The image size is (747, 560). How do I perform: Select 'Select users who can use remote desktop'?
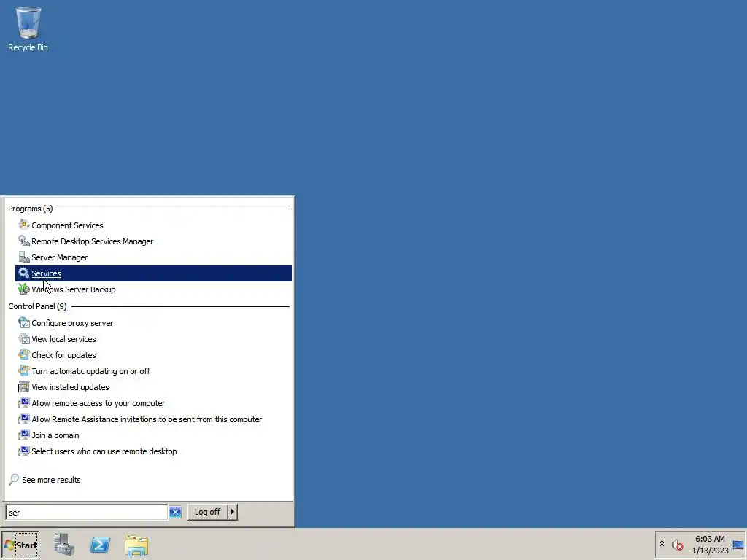pos(104,451)
